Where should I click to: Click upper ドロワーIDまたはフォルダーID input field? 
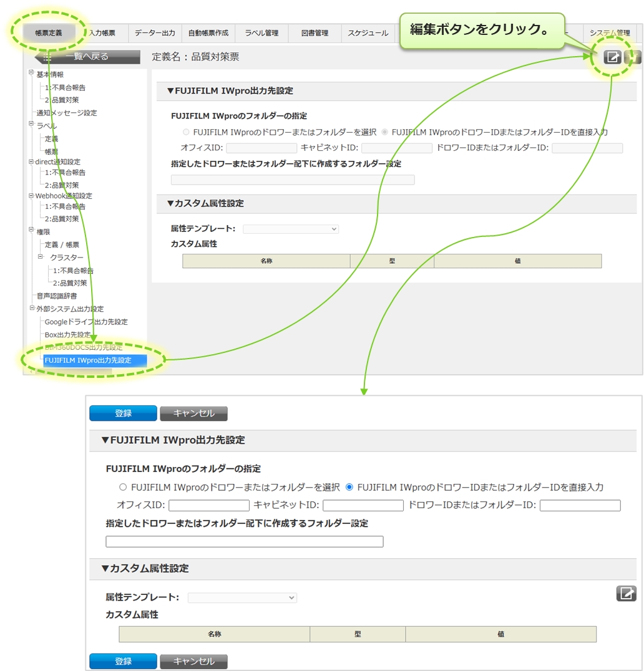coord(587,148)
